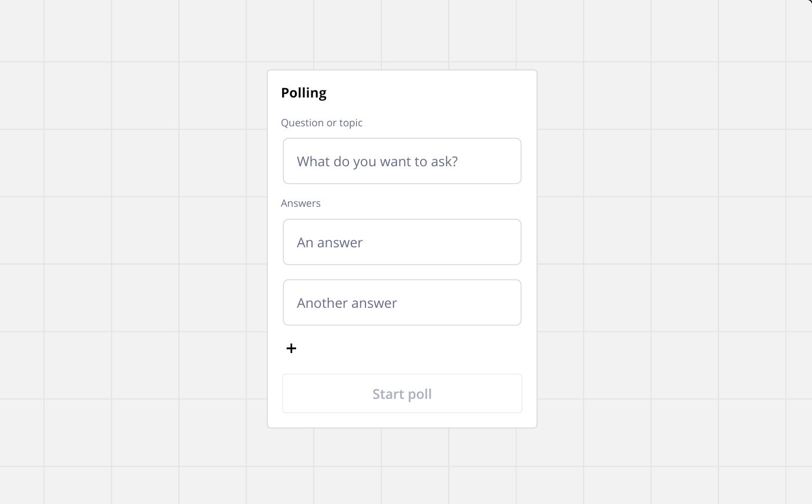Image resolution: width=812 pixels, height=504 pixels.
Task: Add another answer option with the plus sign
Action: (x=291, y=348)
